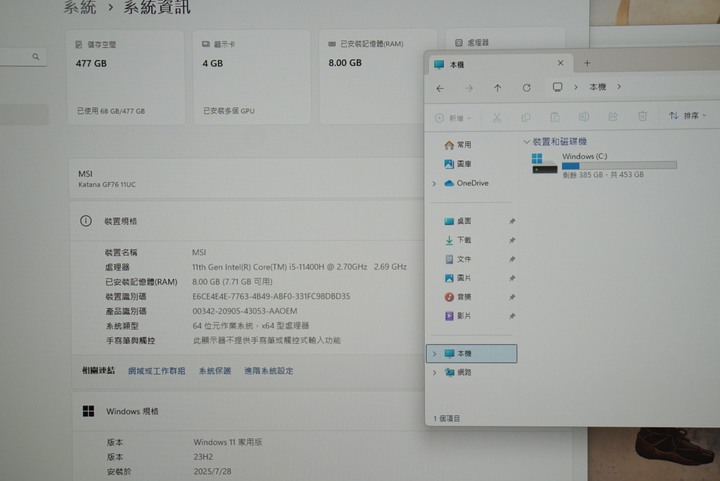Click the 裝置規格 section header

tap(247, 221)
